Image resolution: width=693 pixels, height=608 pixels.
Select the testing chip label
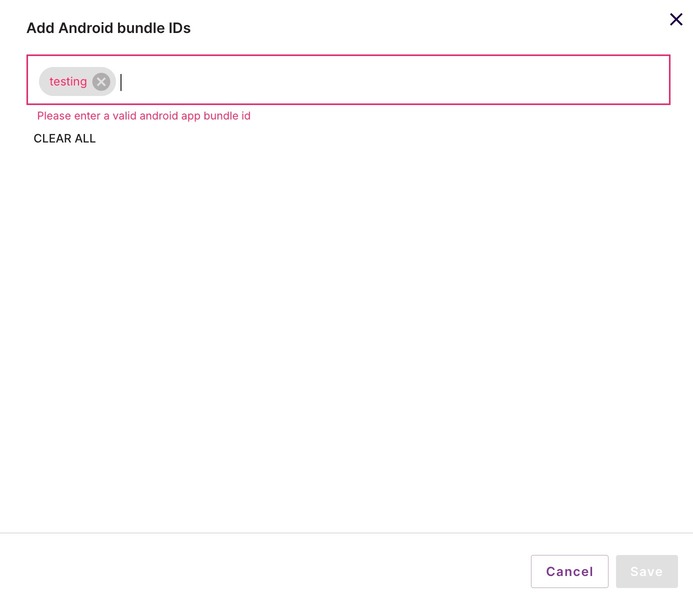pyautogui.click(x=68, y=82)
